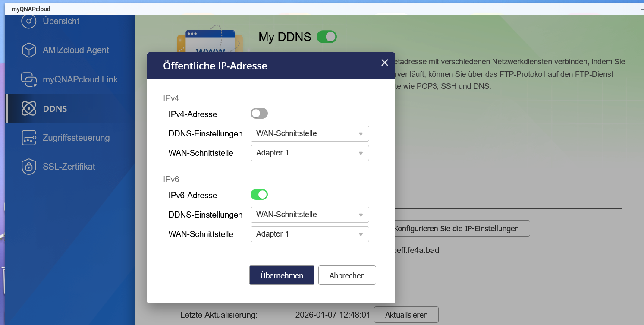Screen dimensions: 644x325
Task: Open the IPv4 WAN-Schnittstelle adapter dropdown
Action: (x=310, y=153)
